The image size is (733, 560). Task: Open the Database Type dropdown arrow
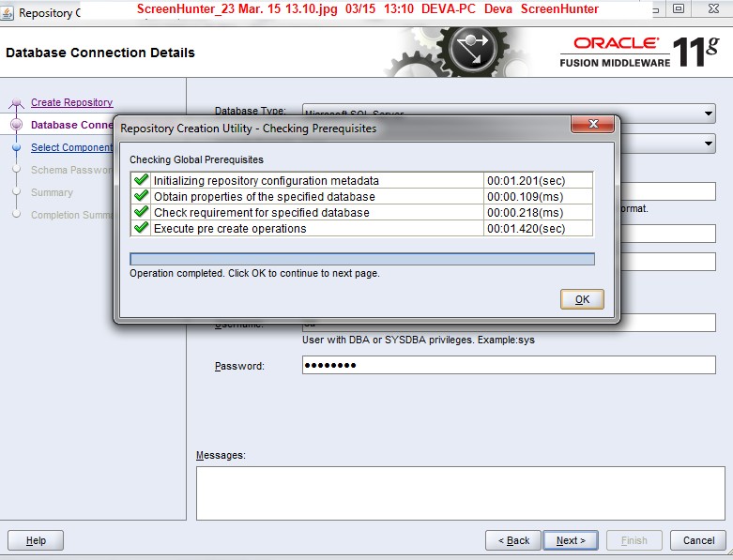(709, 113)
